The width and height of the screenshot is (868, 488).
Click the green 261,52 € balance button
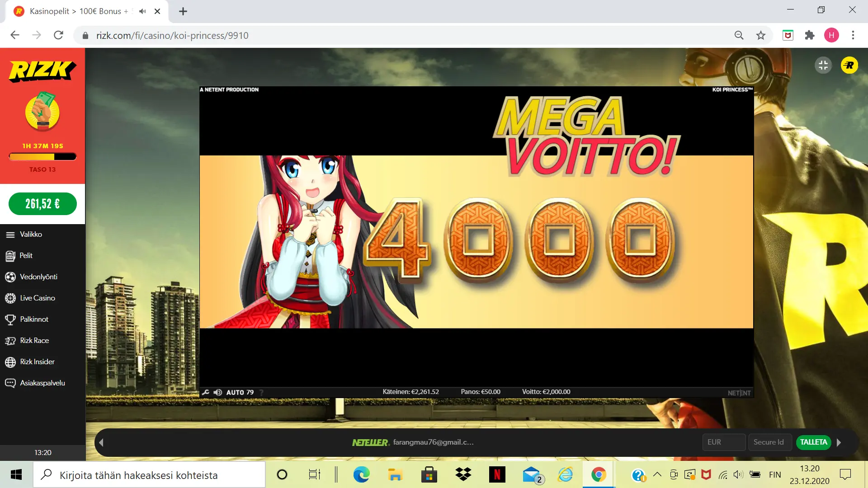click(42, 204)
